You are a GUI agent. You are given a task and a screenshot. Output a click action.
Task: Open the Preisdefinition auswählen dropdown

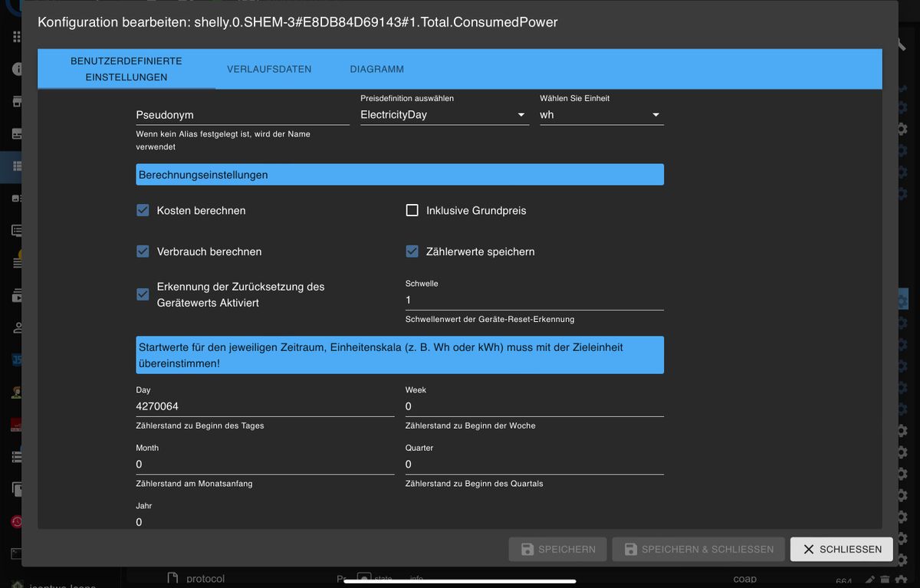(445, 115)
